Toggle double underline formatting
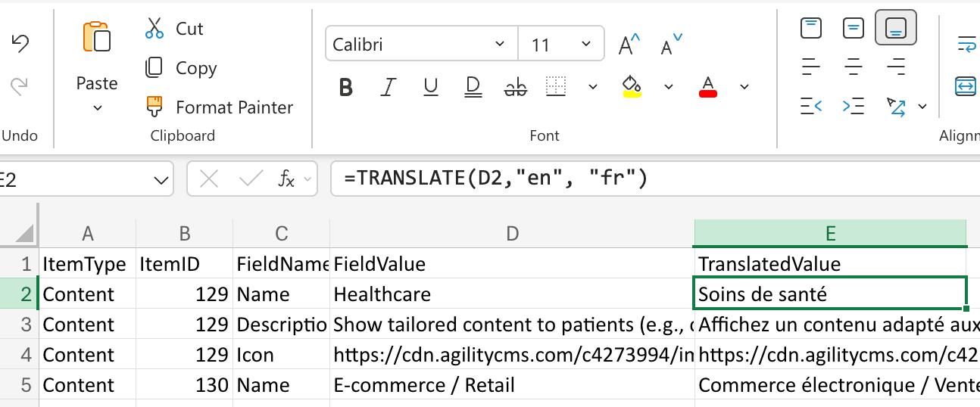This screenshot has width=980, height=407. point(473,87)
